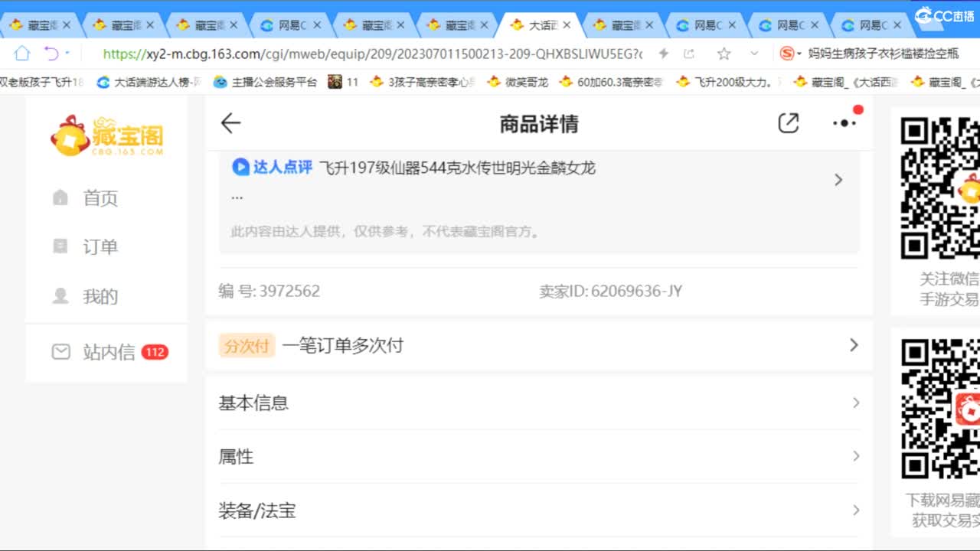Image resolution: width=980 pixels, height=551 pixels.
Task: Open the dropdown chevron next to the star
Action: point(754,54)
